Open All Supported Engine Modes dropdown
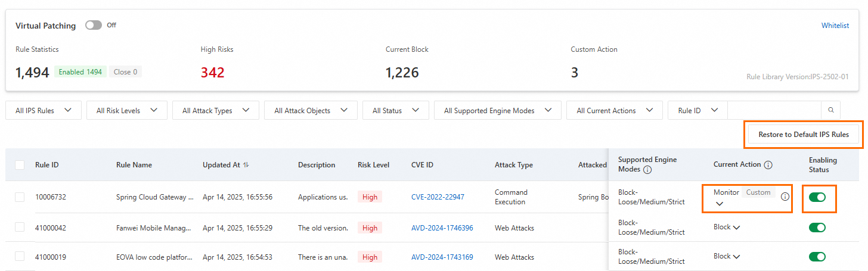Screen dimensions: 868x271 click(x=498, y=110)
